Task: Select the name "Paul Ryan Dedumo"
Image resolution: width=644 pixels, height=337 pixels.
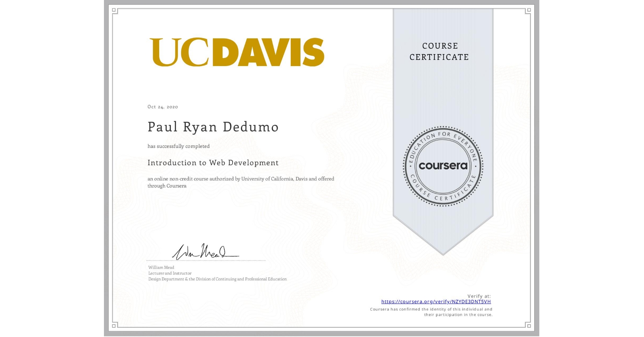Action: pyautogui.click(x=213, y=127)
